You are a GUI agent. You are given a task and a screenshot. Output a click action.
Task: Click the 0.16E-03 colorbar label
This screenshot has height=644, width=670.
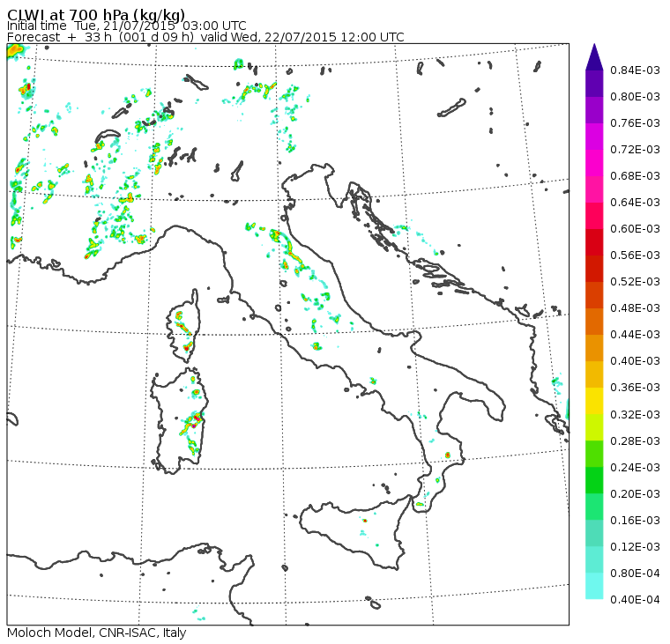pos(635,521)
